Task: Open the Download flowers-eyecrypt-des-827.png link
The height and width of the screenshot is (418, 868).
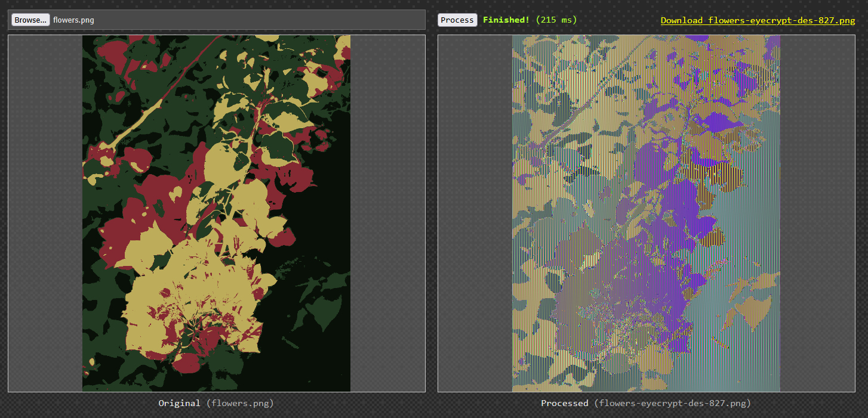Action: pos(758,20)
